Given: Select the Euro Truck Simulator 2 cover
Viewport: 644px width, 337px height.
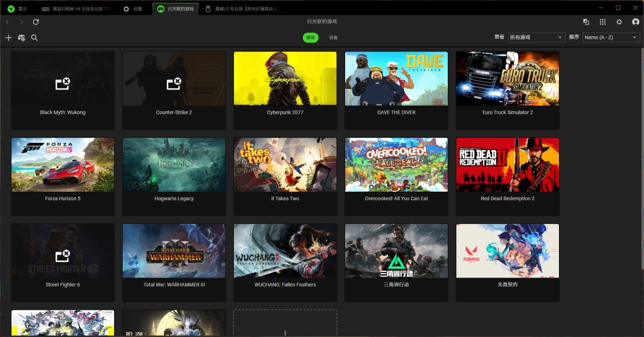Looking at the screenshot, I should coord(508,78).
